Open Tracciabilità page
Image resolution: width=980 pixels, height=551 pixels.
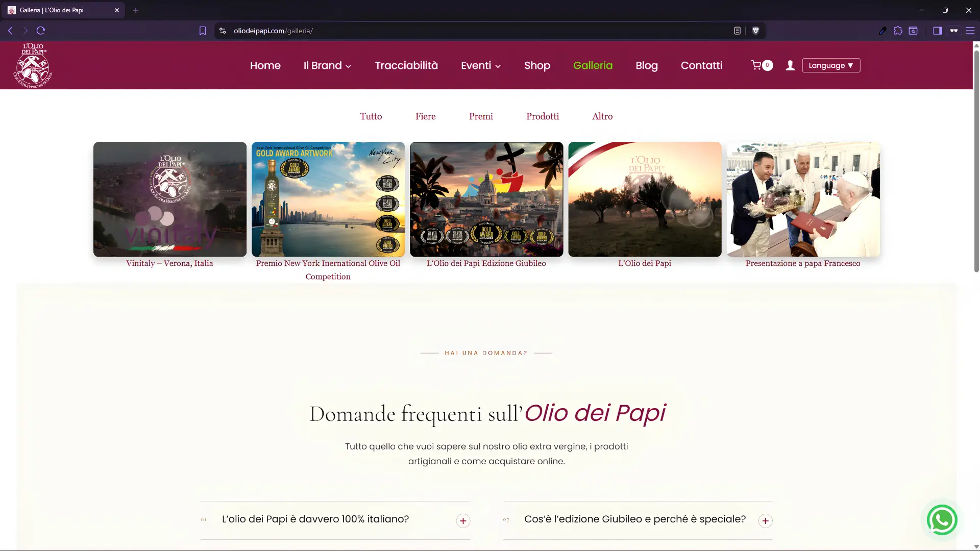(406, 65)
